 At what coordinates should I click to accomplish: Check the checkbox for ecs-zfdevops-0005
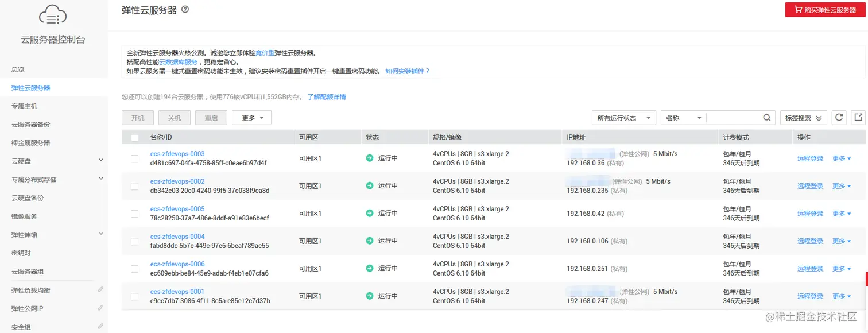pos(134,213)
